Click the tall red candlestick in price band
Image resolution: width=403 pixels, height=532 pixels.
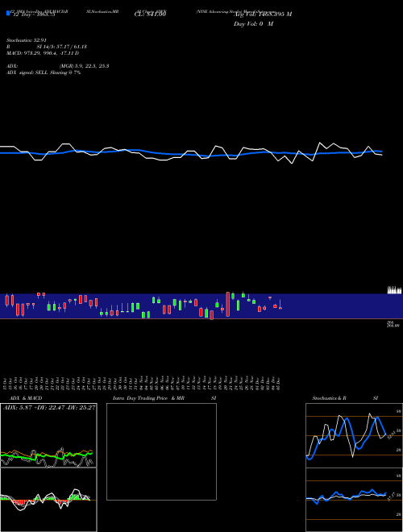[228, 304]
